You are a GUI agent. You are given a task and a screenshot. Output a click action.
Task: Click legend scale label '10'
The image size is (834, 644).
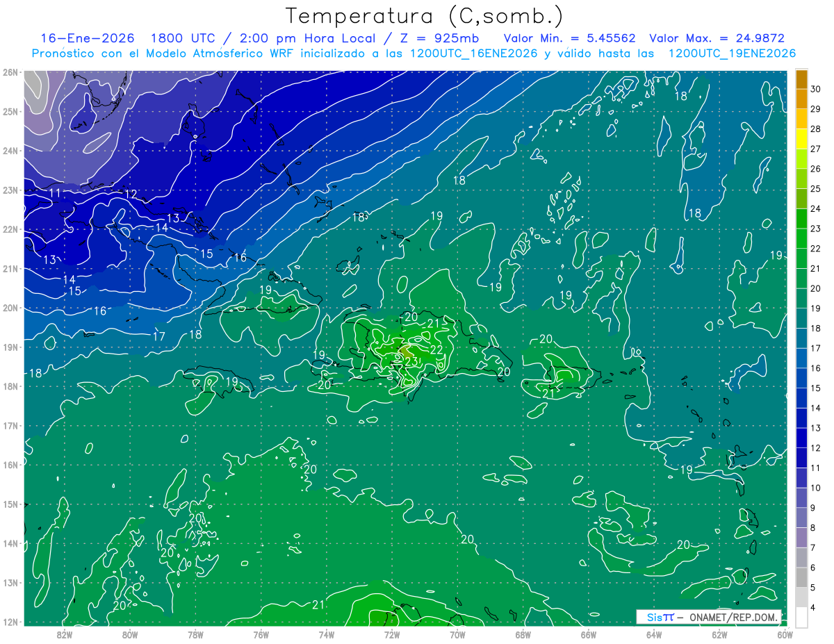point(816,488)
